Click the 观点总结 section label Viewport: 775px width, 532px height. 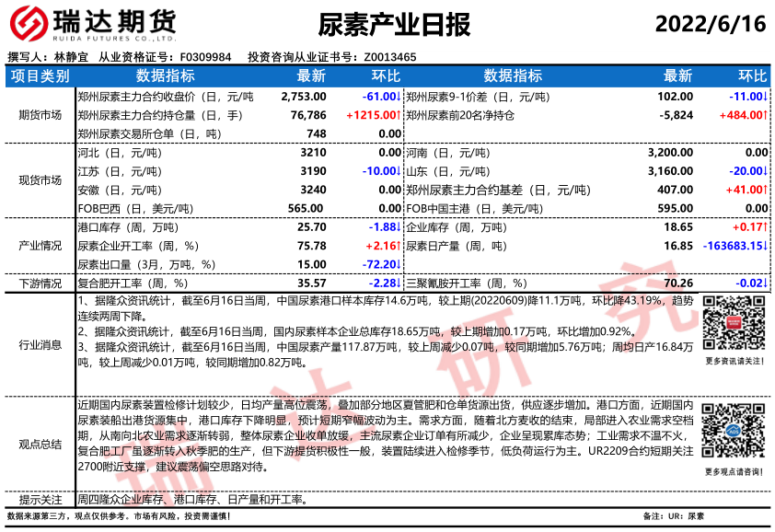click(x=40, y=444)
